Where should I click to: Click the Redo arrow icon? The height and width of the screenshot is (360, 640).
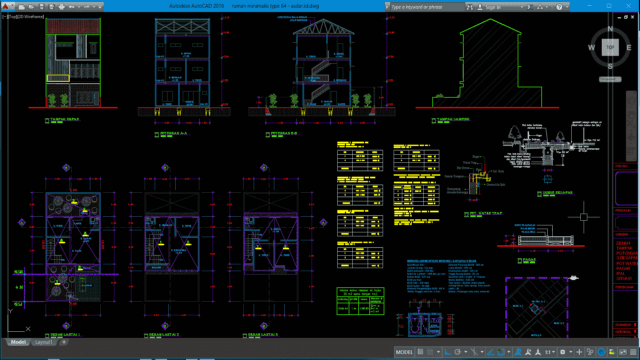pos(87,7)
